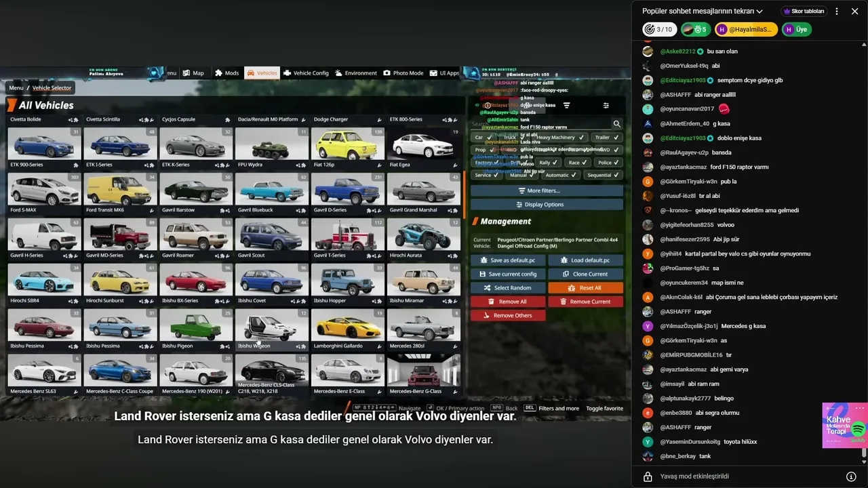Click the display sliders icon above search

pyautogui.click(x=606, y=106)
